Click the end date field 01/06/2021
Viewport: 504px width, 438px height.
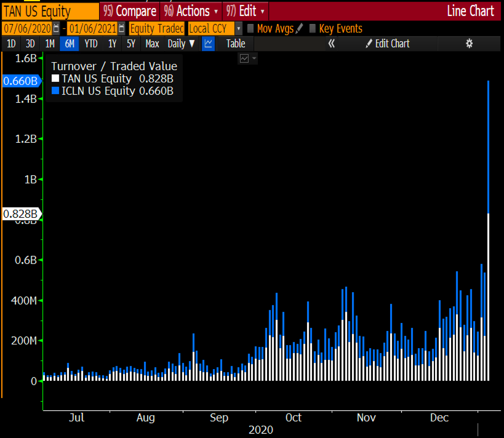(92, 29)
